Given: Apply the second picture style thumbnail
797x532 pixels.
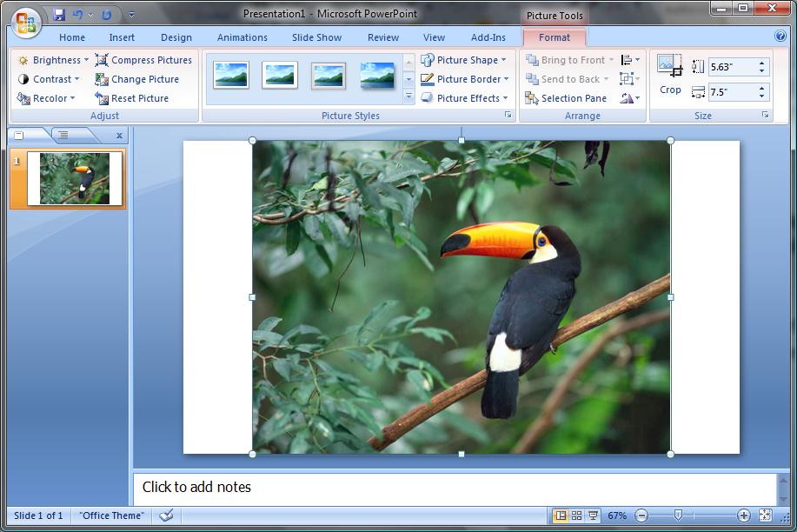Looking at the screenshot, I should pyautogui.click(x=280, y=76).
